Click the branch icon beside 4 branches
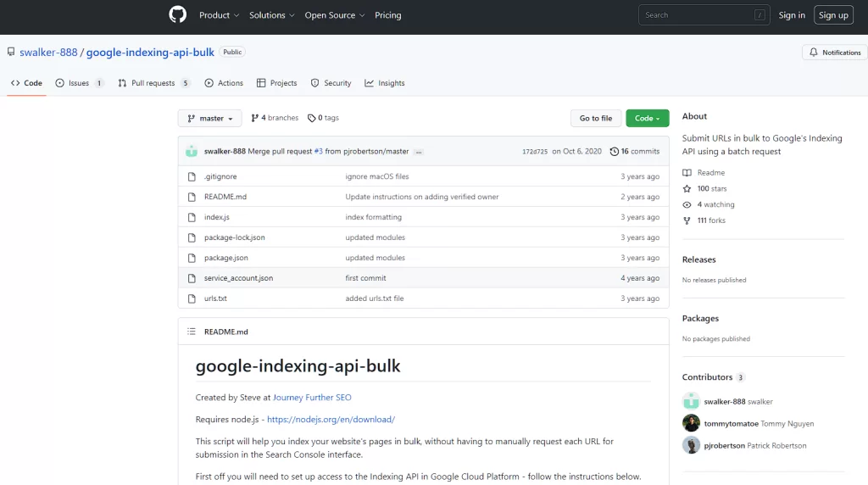The width and height of the screenshot is (868, 485). coord(254,118)
